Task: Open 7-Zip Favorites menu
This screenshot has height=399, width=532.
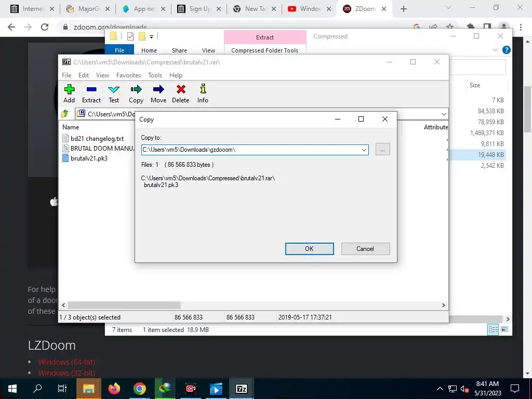Action: pos(128,75)
